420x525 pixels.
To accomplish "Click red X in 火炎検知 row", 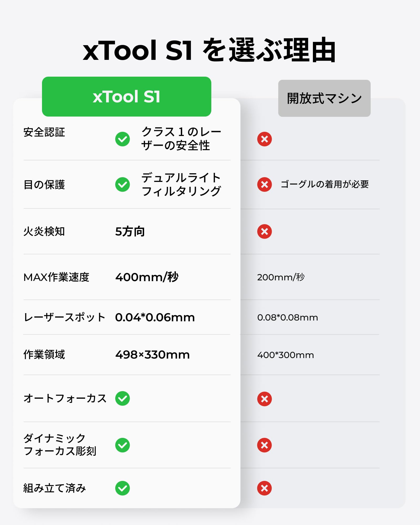I will tap(264, 232).
